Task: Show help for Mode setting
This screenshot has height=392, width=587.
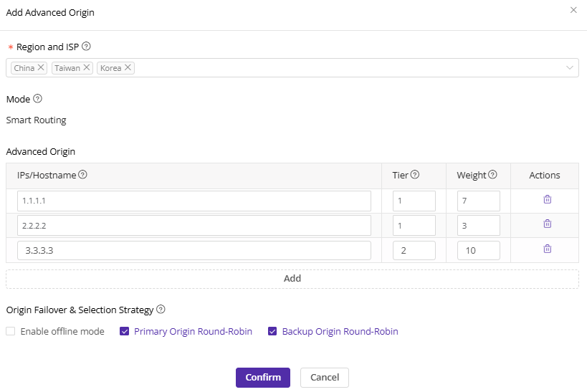Action: point(38,99)
